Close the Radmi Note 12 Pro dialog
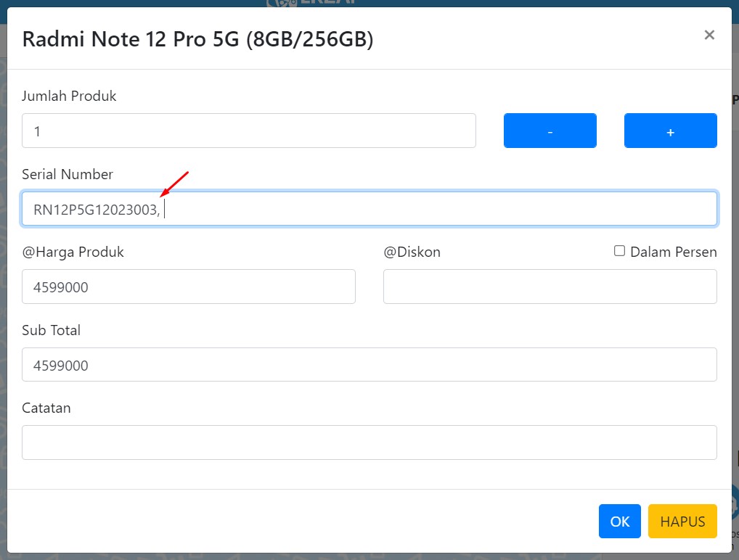Viewport: 739px width, 560px height. (709, 35)
